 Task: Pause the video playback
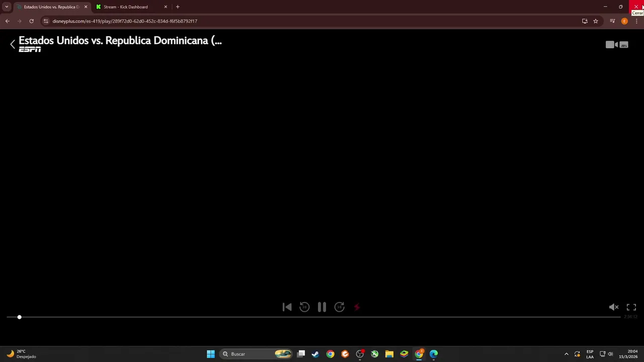[x=322, y=307]
